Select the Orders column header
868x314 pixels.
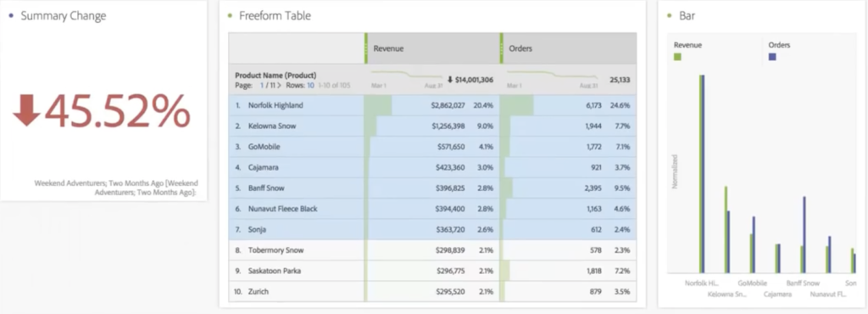click(569, 48)
